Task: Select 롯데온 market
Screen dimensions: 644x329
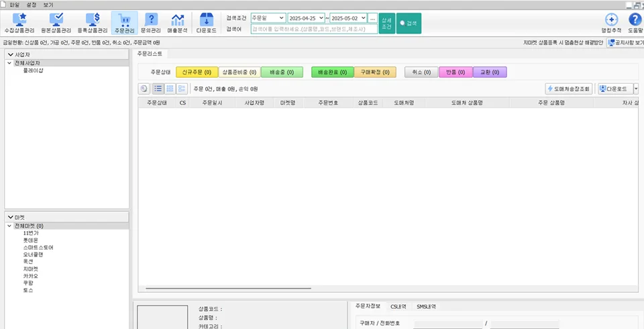Action: tap(31, 241)
